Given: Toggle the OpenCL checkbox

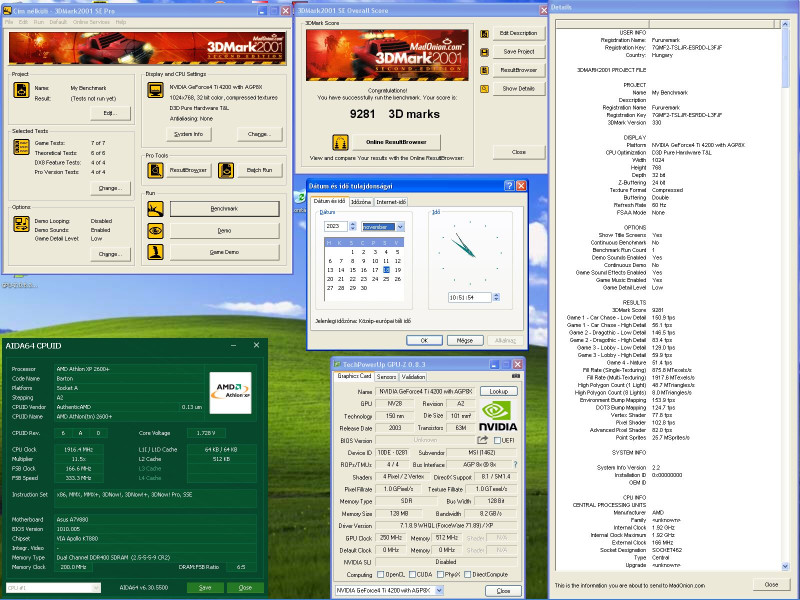Looking at the screenshot, I should coord(382,574).
